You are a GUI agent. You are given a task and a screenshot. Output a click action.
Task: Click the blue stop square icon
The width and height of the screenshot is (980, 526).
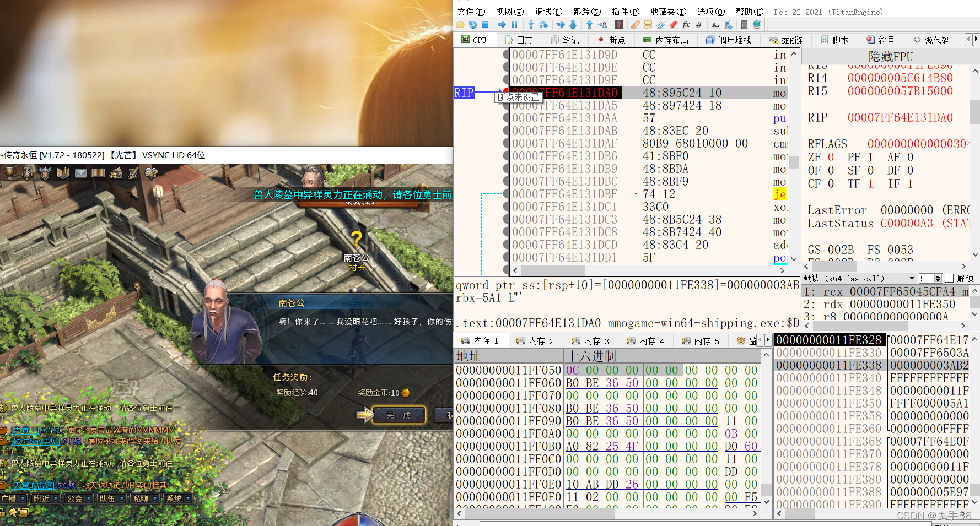click(485, 25)
